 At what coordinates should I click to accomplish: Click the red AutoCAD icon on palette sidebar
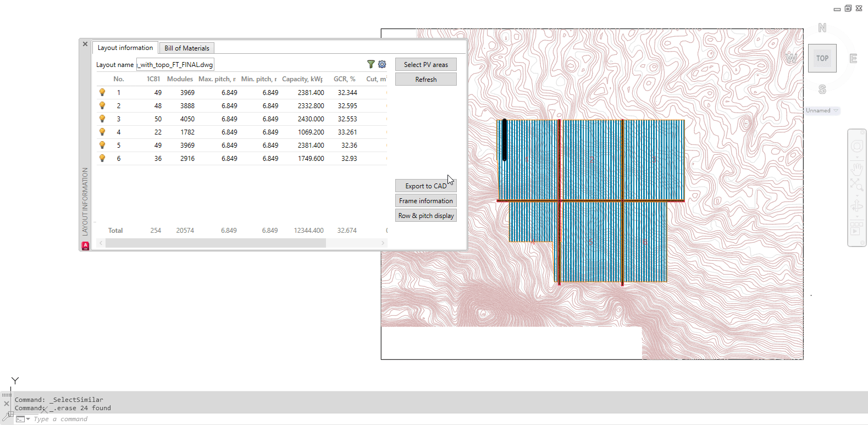[85, 246]
